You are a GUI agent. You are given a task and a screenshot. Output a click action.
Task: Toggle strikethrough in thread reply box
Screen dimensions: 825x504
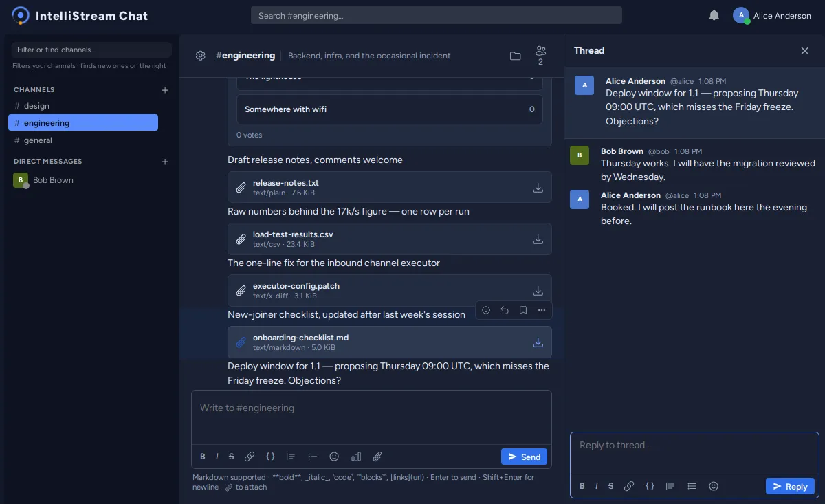(611, 486)
